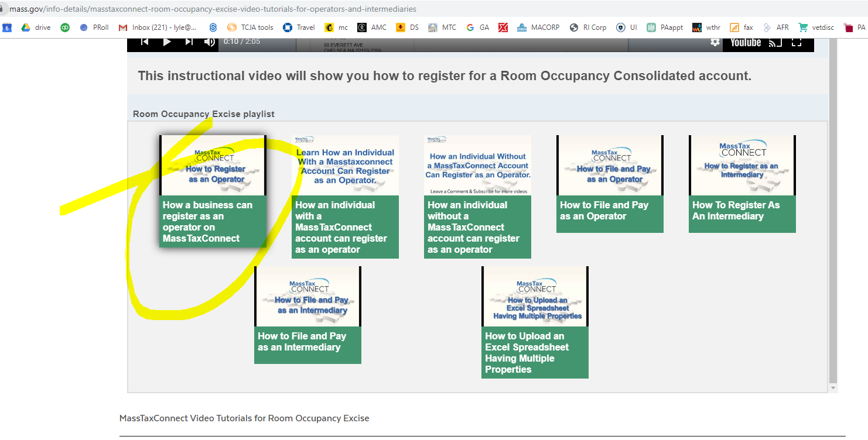Open the PRoll bookmark
This screenshot has width=868, height=440.
[x=94, y=27]
